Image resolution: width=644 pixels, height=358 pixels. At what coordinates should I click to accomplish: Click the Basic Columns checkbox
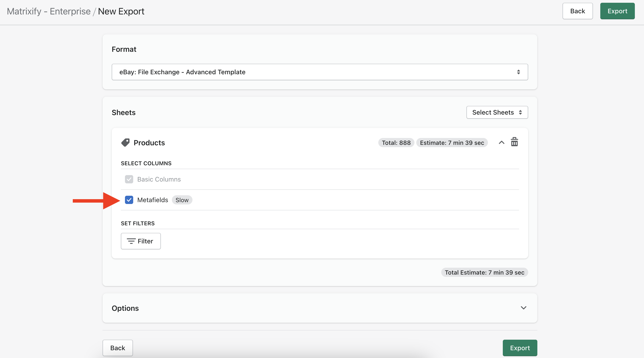(129, 179)
